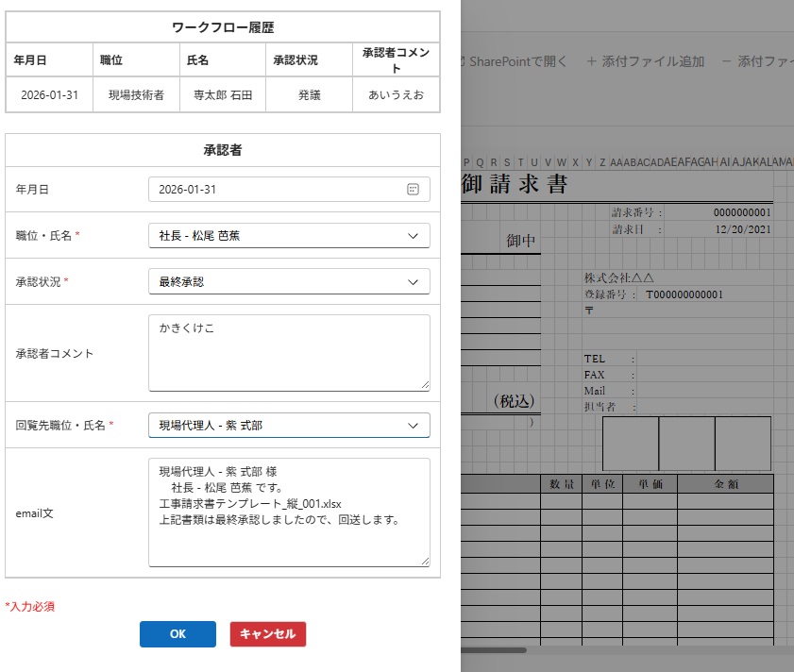794x672 pixels.
Task: Click the resize grip of email文 box
Action: 425,562
